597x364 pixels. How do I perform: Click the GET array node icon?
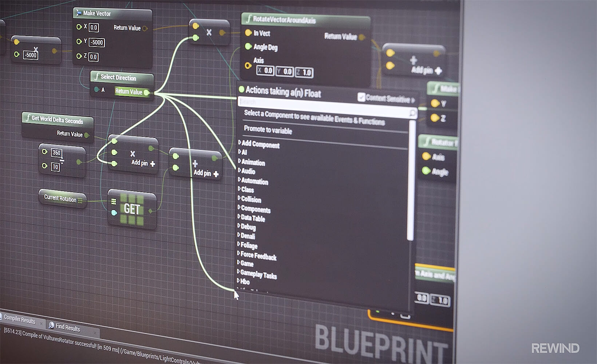pos(132,209)
